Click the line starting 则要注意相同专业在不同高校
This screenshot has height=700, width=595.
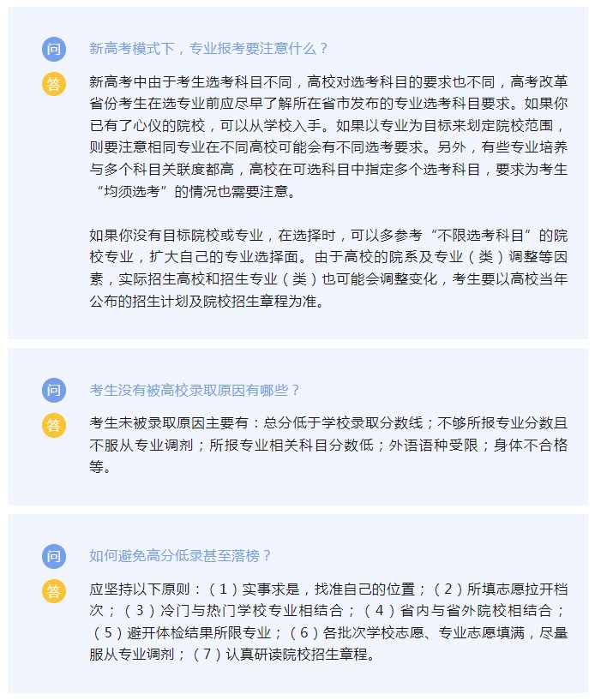tap(328, 147)
